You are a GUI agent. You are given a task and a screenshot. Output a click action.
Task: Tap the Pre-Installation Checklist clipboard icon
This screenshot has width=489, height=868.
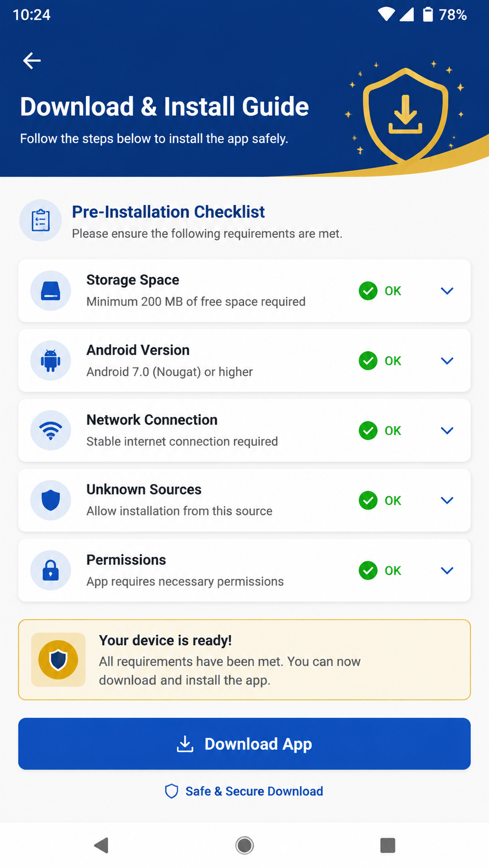[41, 221]
